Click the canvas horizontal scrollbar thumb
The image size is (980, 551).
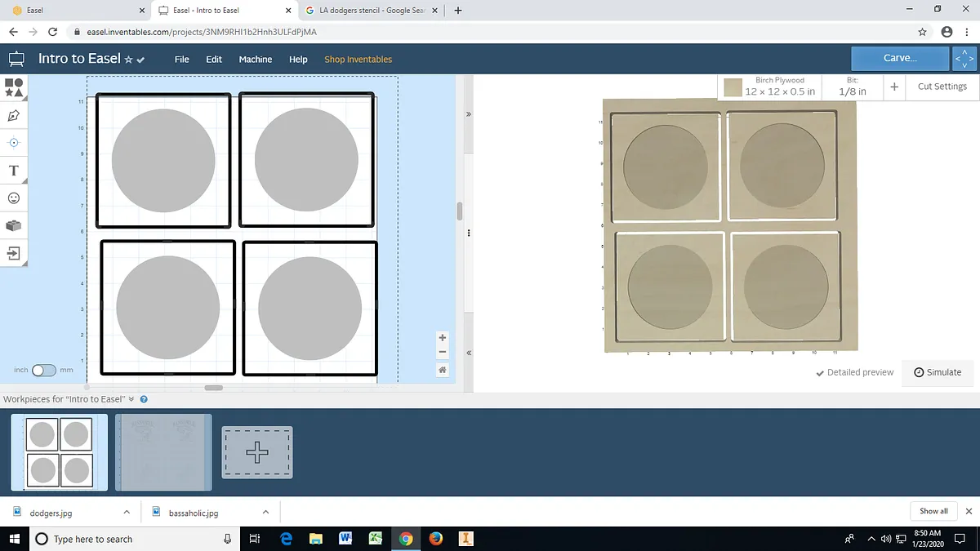pos(213,388)
